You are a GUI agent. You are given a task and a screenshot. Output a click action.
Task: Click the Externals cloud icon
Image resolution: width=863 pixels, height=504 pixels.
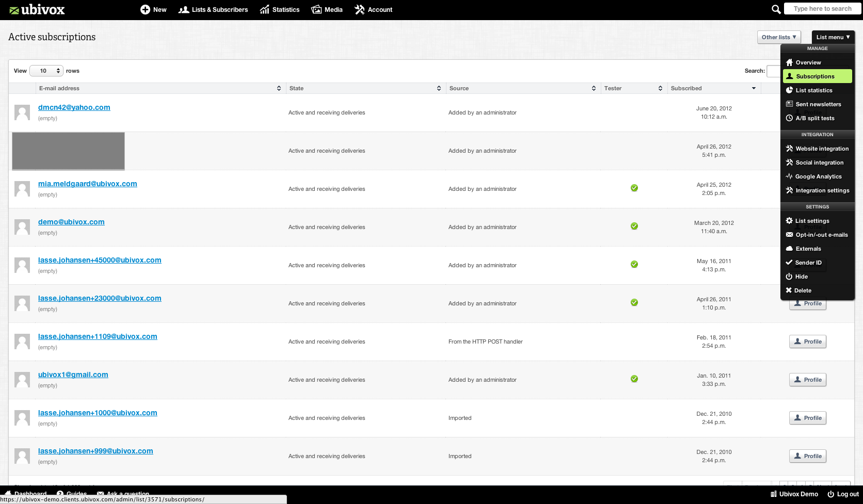click(x=789, y=249)
